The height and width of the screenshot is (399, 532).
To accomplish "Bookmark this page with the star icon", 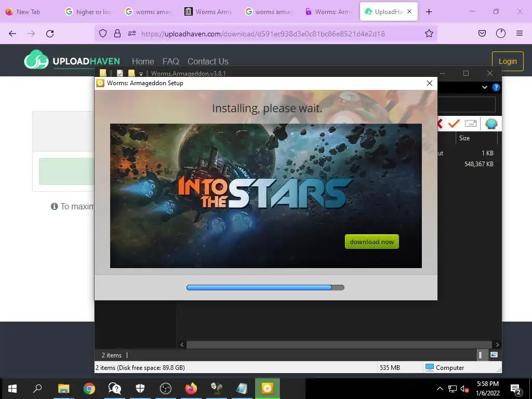I will 429,33.
